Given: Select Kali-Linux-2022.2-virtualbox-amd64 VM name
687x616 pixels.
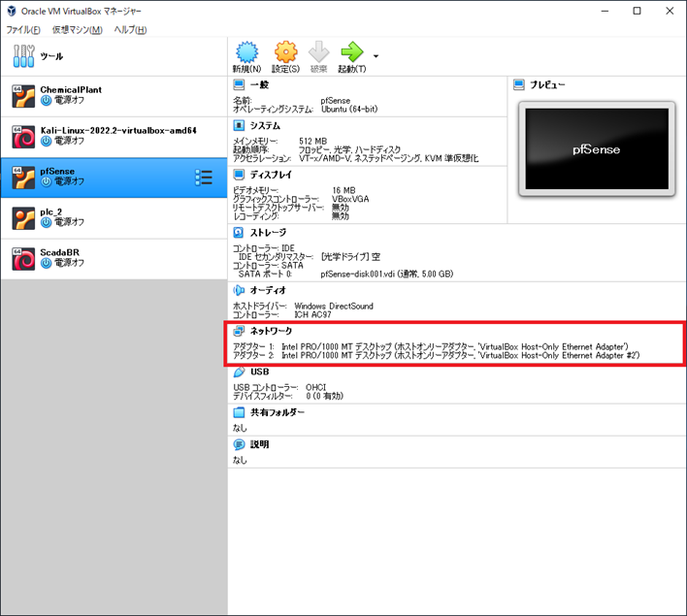Looking at the screenshot, I should pos(118,130).
